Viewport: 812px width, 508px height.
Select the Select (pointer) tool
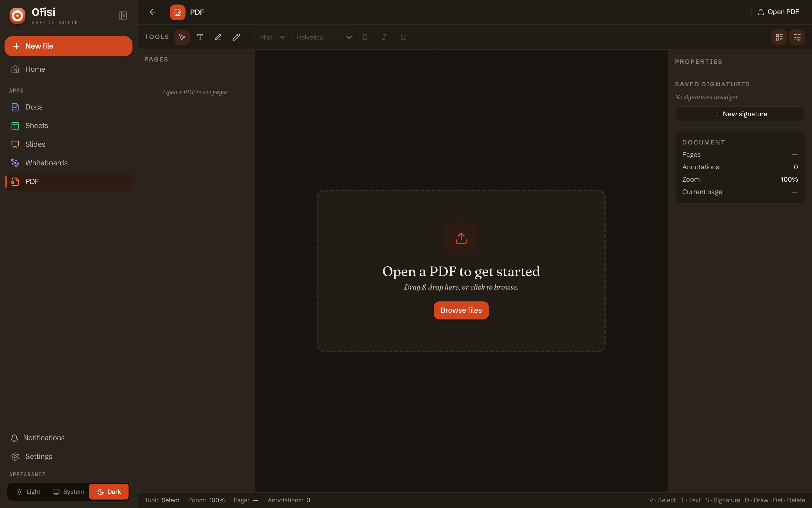pos(182,37)
